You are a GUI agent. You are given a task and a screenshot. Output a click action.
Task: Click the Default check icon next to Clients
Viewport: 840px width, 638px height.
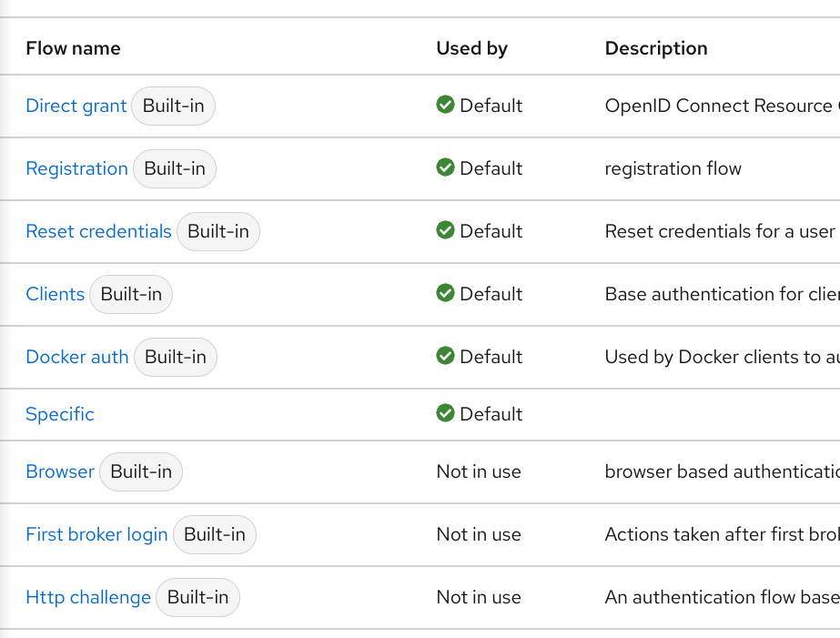click(x=445, y=294)
